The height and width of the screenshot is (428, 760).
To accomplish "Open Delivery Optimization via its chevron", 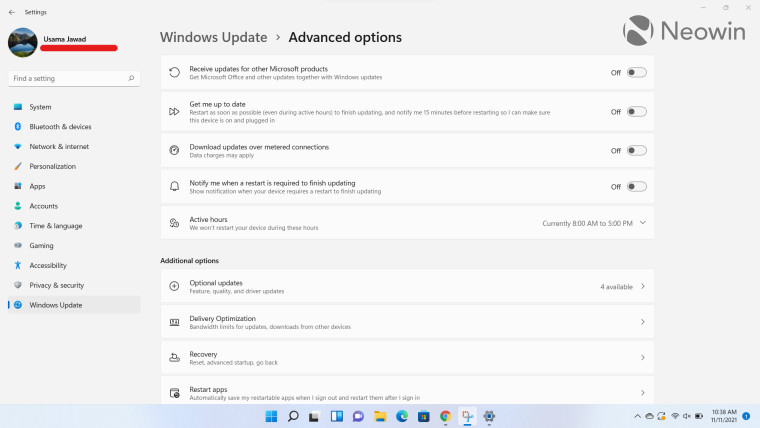I will (643, 322).
